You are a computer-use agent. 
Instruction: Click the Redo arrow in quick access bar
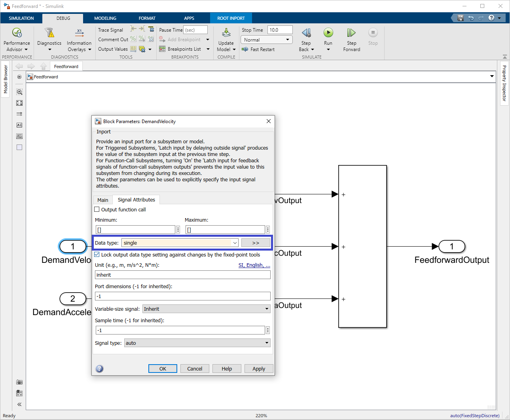[481, 18]
